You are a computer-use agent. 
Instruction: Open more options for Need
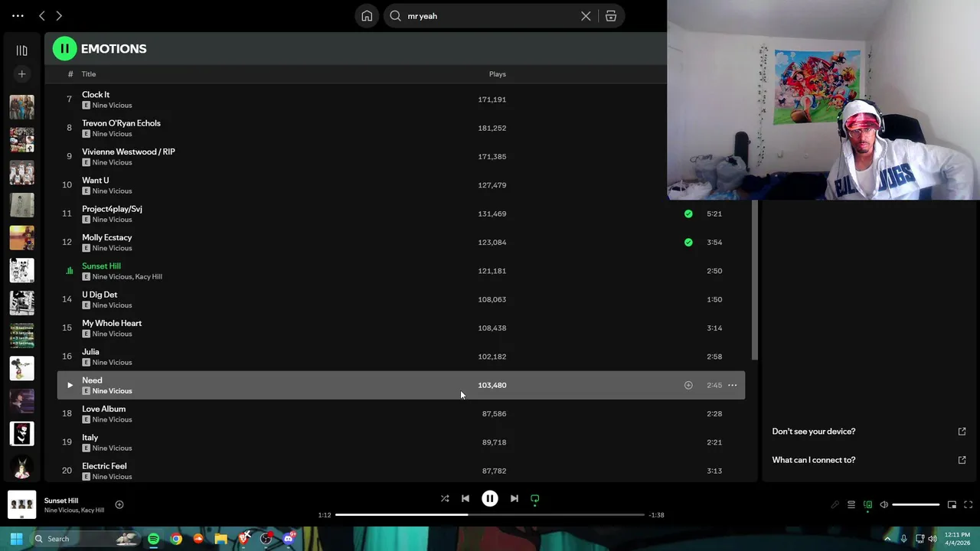[x=732, y=385]
